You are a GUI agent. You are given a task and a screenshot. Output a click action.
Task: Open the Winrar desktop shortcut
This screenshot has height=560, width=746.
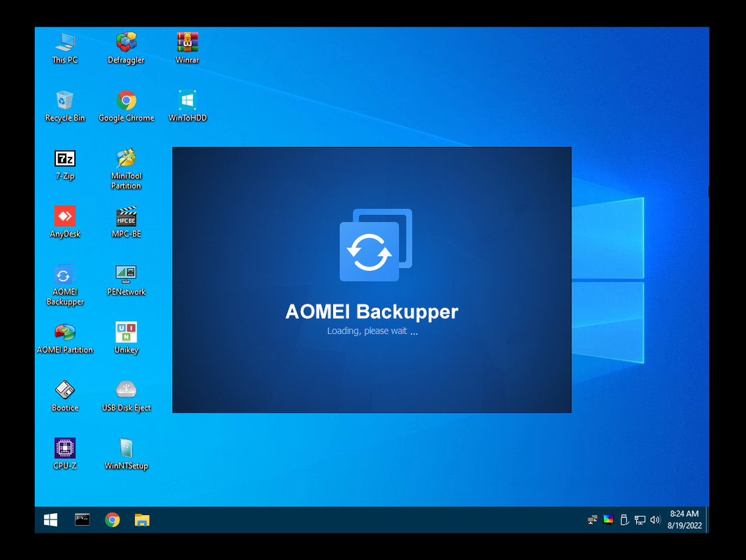188,48
